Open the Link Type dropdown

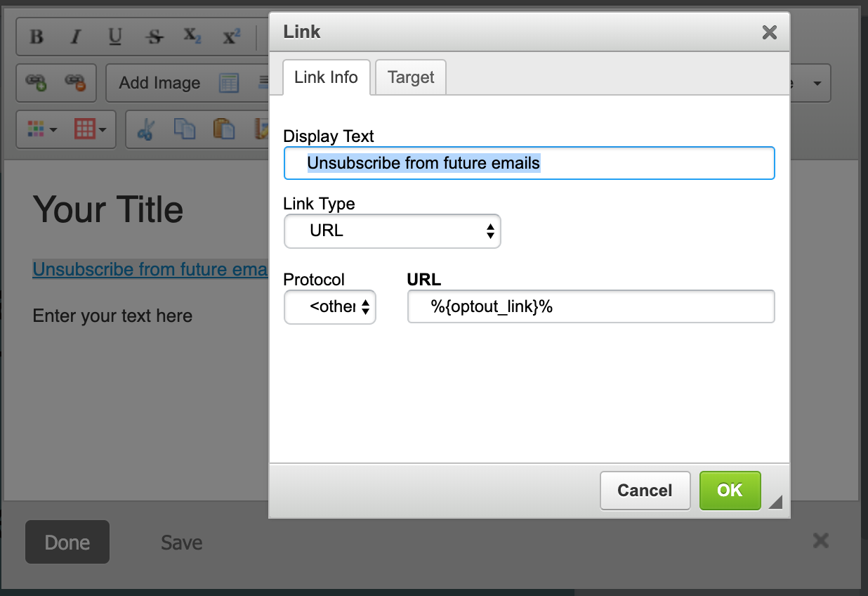point(392,231)
